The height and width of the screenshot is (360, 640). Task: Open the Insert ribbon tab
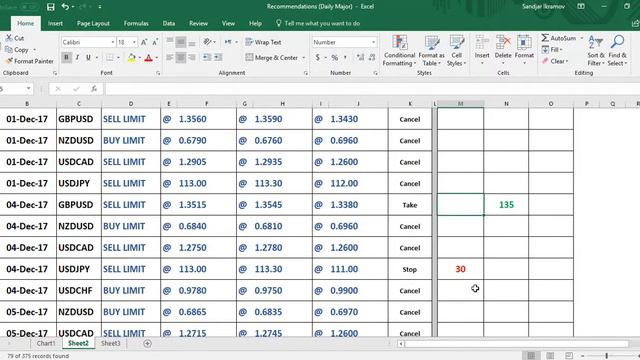coord(55,23)
